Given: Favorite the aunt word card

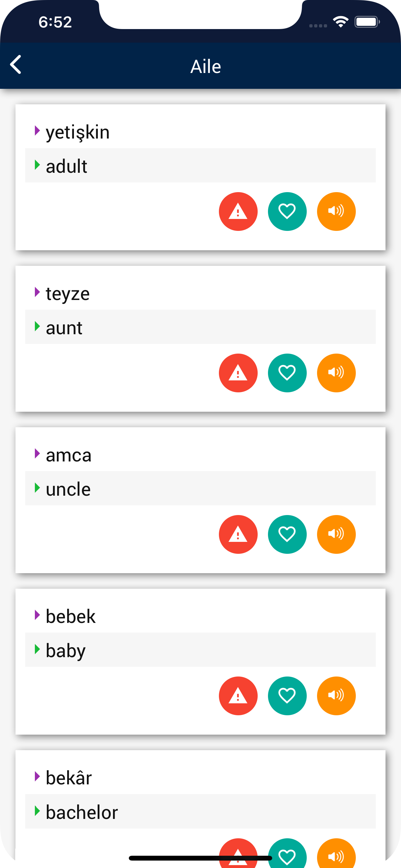Looking at the screenshot, I should pos(287,373).
